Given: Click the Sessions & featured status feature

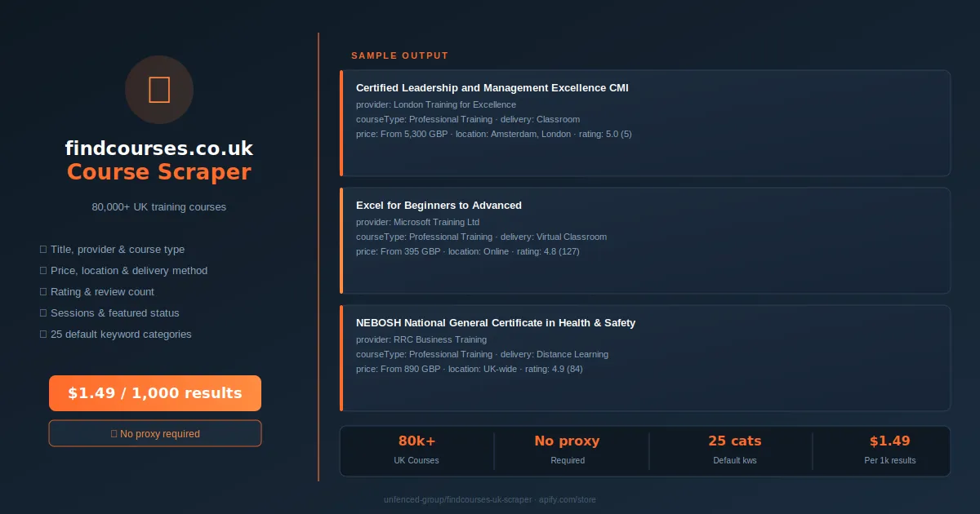Looking at the screenshot, I should (109, 313).
